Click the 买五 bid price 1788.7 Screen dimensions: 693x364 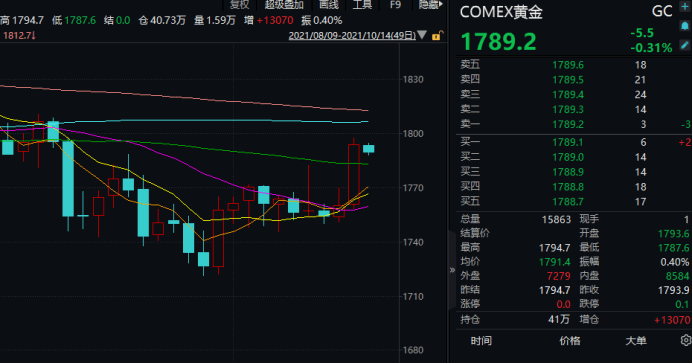567,202
